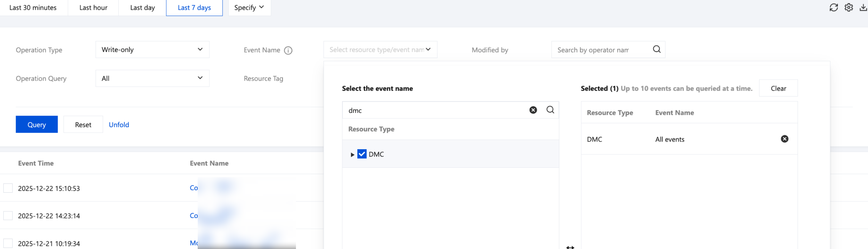The image size is (868, 249).
Task: Click the blue Query button
Action: [37, 125]
